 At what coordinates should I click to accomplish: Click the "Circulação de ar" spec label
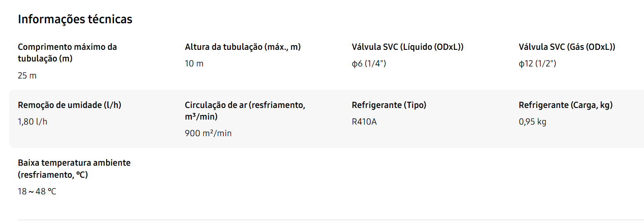[x=245, y=111]
